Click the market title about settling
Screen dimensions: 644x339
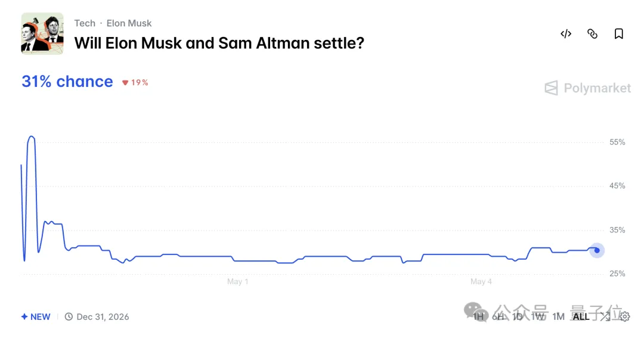pos(219,43)
